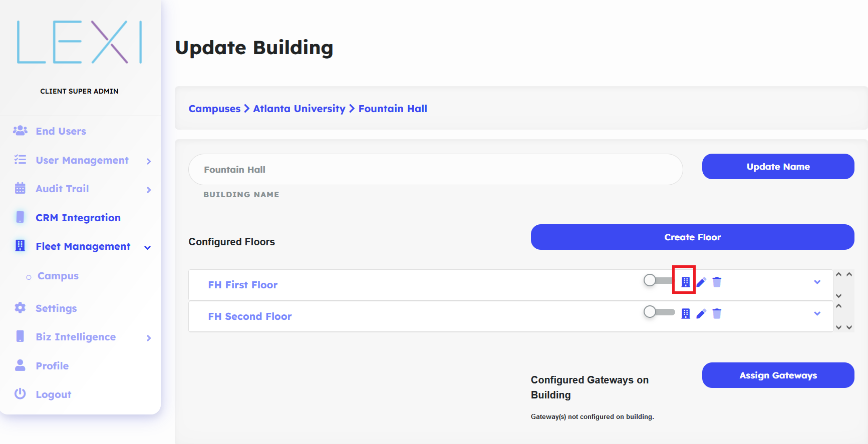This screenshot has height=444, width=868.
Task: Click the Settings gear icon in the sidebar
Action: [20, 308]
